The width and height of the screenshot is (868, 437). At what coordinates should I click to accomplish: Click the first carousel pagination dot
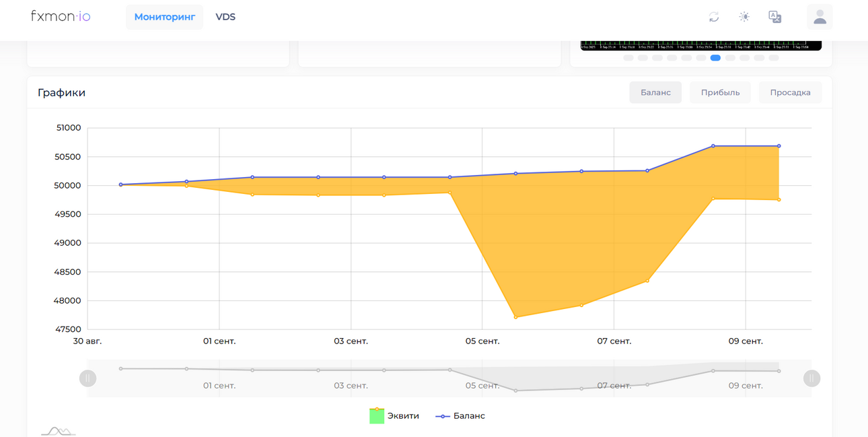pos(628,58)
